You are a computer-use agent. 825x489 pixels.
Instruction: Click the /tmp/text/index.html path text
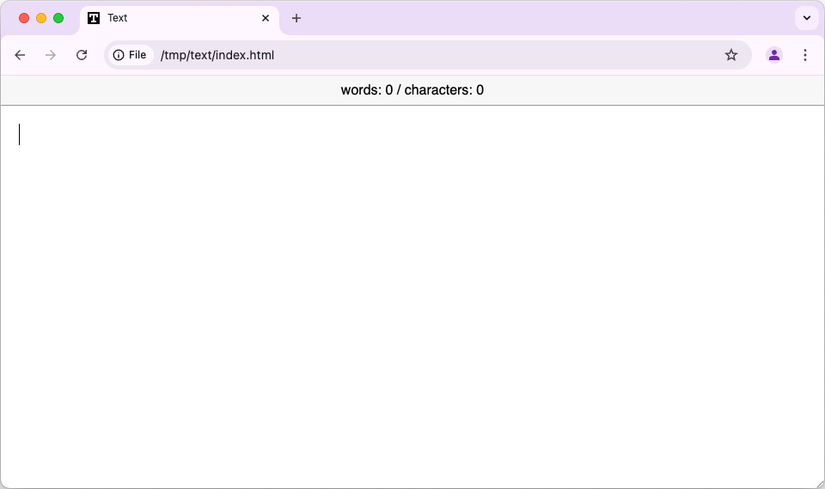[x=217, y=55]
